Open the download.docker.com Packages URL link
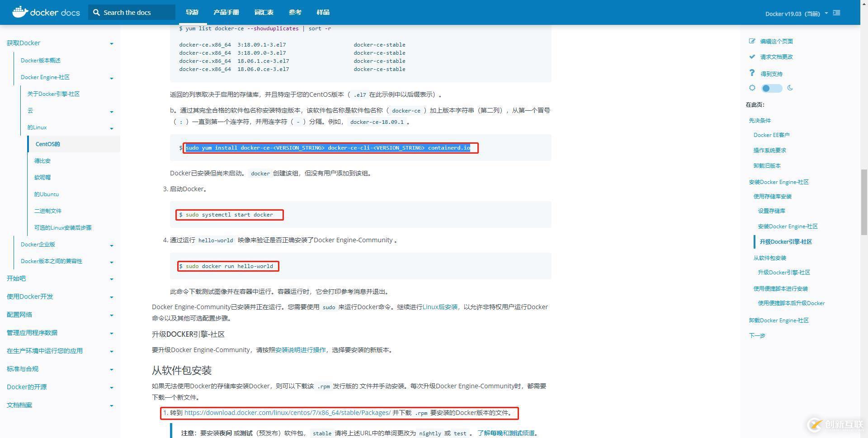Screen dimensions: 868x438 click(288, 413)
